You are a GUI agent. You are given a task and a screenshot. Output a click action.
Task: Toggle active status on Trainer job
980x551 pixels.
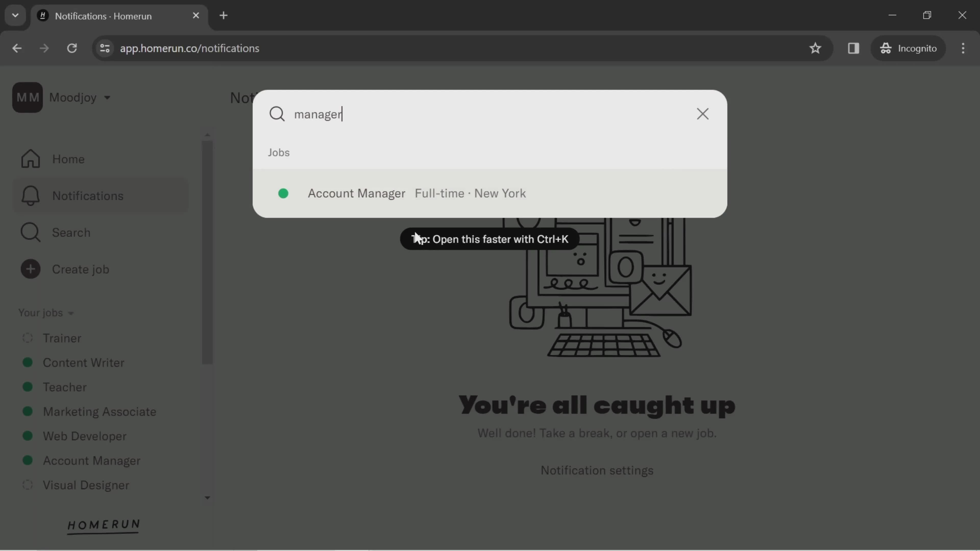[x=27, y=338]
